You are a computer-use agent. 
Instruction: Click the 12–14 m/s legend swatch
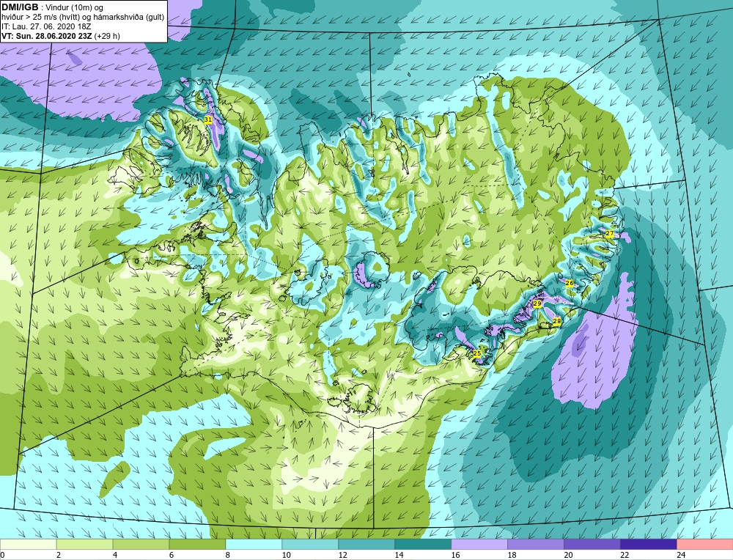[366, 544]
